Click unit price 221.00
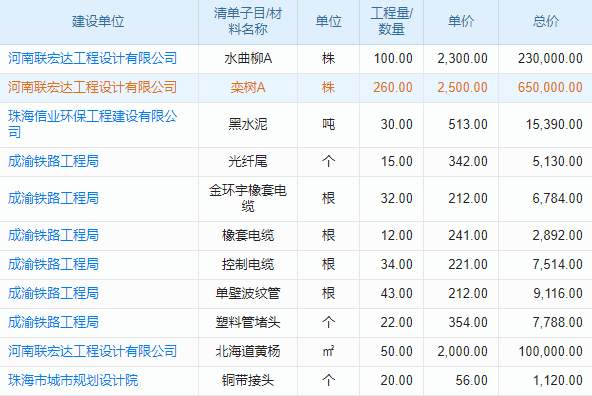This screenshot has height=396, width=592. tap(468, 264)
